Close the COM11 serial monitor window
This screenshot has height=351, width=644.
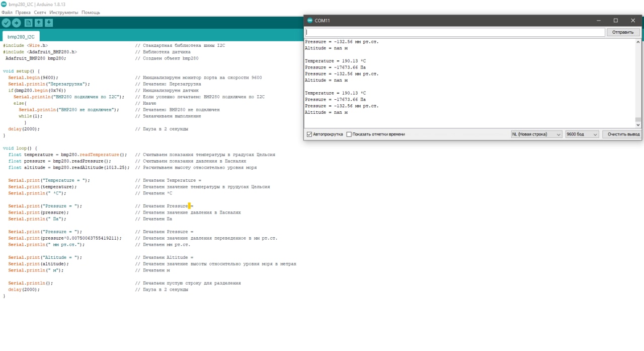click(x=633, y=21)
